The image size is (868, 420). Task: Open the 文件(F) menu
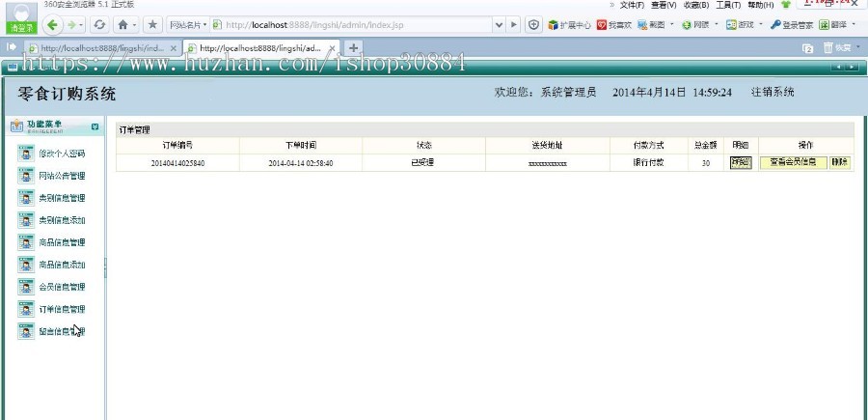pyautogui.click(x=632, y=5)
